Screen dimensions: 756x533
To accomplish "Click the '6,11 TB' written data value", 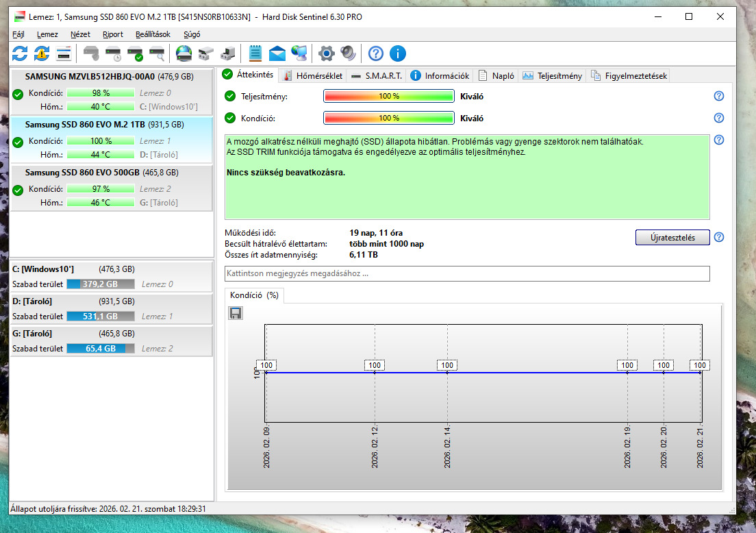I will click(x=363, y=255).
